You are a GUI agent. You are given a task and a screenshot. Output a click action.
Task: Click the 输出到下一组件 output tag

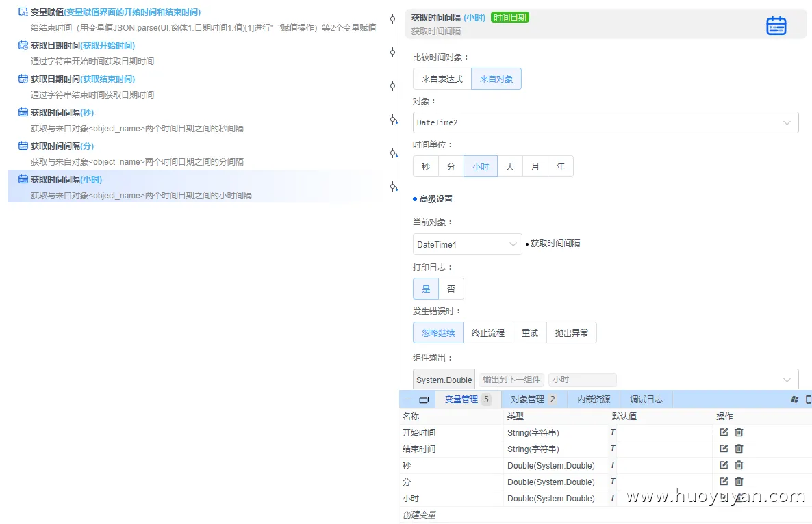[x=511, y=380]
